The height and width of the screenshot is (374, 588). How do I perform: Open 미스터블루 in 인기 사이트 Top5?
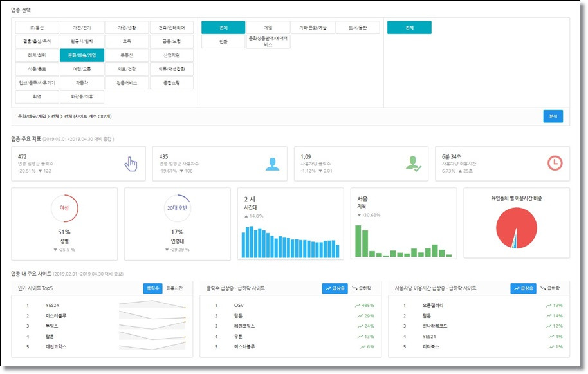[56, 316]
